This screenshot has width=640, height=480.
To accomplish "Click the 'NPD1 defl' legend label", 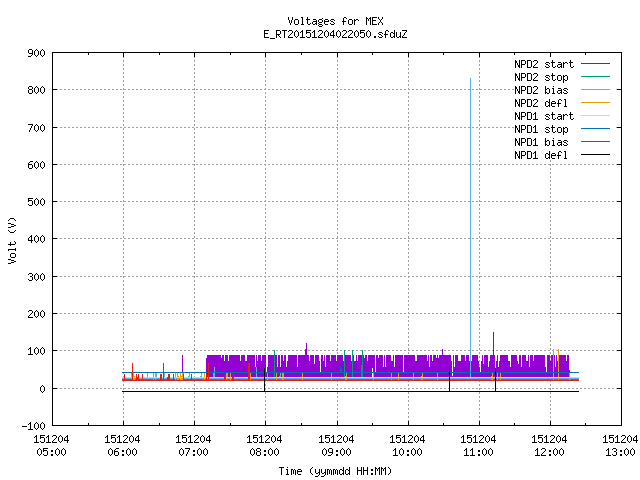I will [x=541, y=156].
